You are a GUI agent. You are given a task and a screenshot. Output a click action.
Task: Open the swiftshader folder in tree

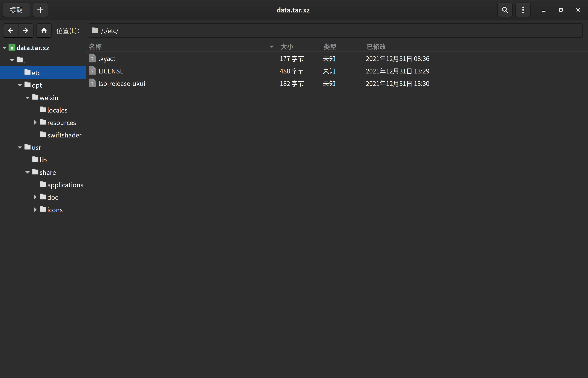[x=64, y=135]
